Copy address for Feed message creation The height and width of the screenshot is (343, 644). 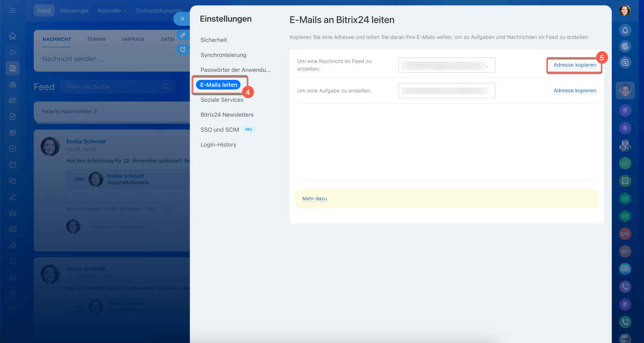point(575,65)
